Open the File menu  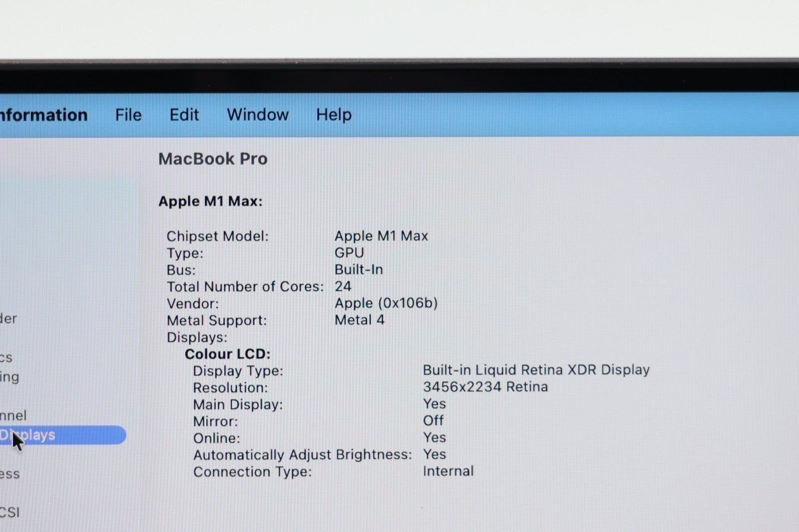click(128, 115)
